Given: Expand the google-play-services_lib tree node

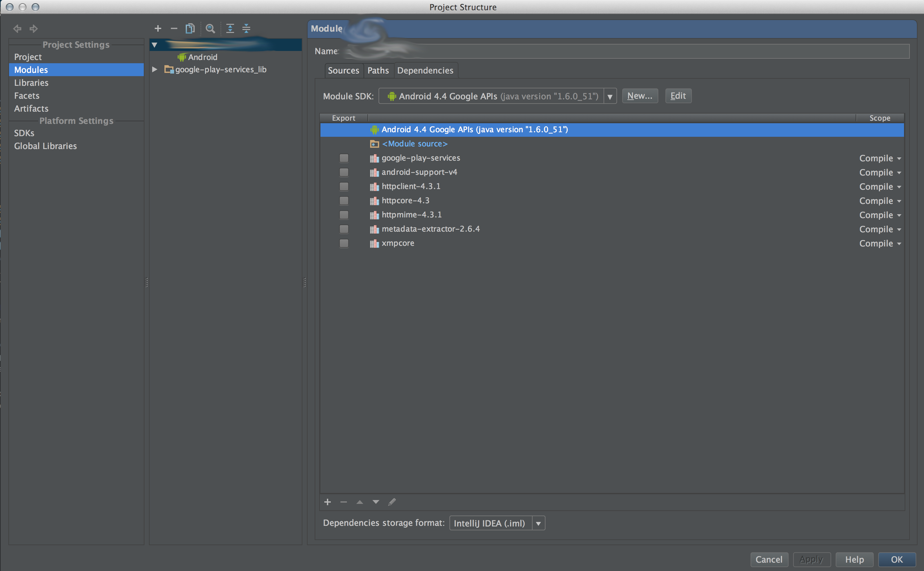Looking at the screenshot, I should (154, 69).
